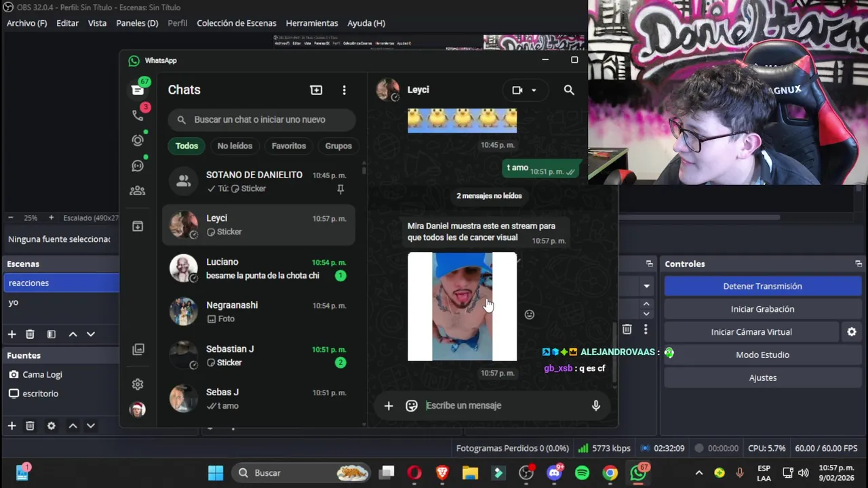Screen dimensions: 868x488
Task: Zoom out the OBS preview with minus
Action: tap(10, 218)
